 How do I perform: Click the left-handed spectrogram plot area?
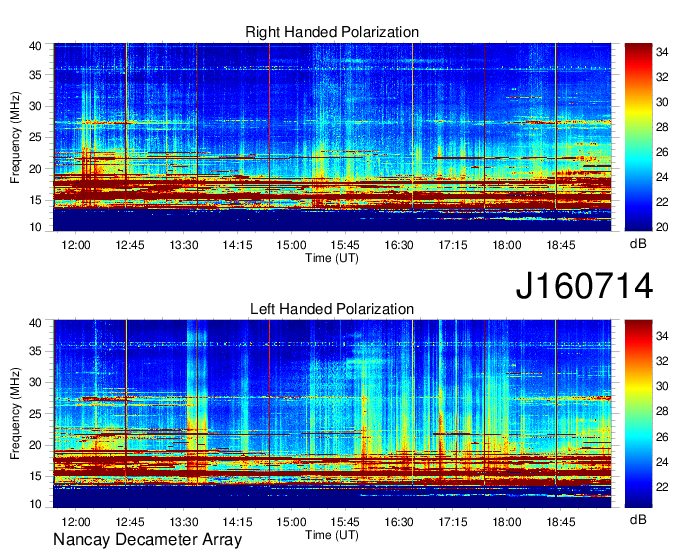click(332, 414)
